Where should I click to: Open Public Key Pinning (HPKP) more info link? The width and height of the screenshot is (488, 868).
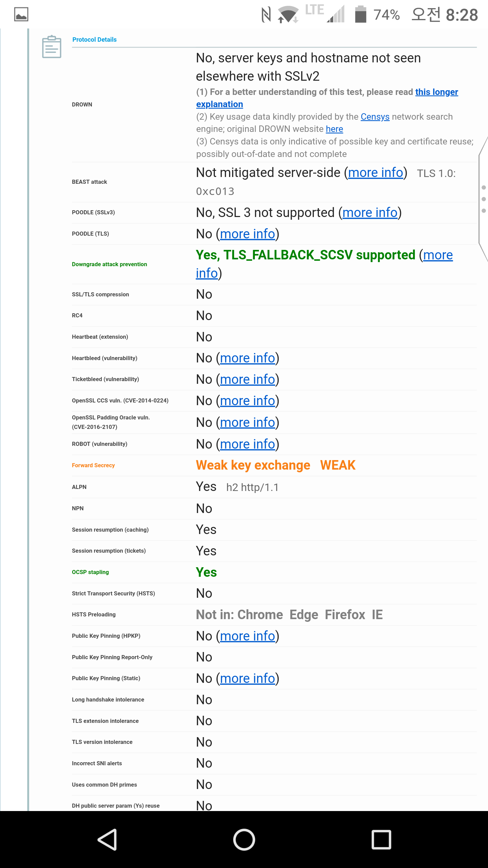click(247, 636)
